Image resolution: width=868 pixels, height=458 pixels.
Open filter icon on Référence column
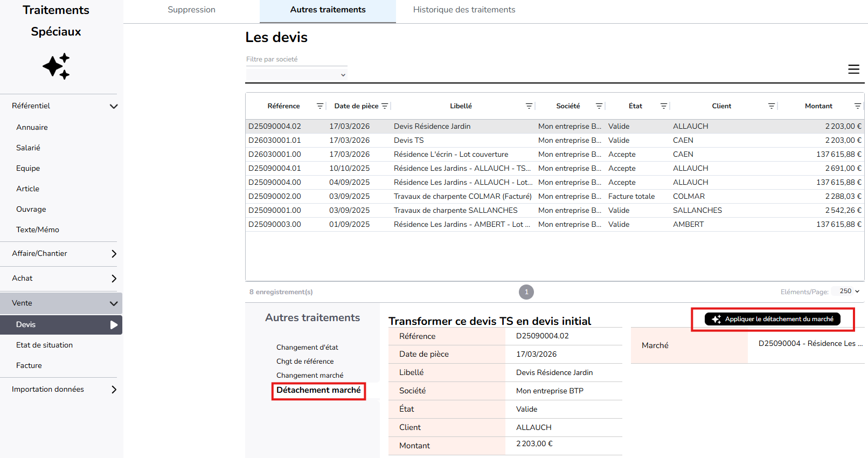[320, 106]
